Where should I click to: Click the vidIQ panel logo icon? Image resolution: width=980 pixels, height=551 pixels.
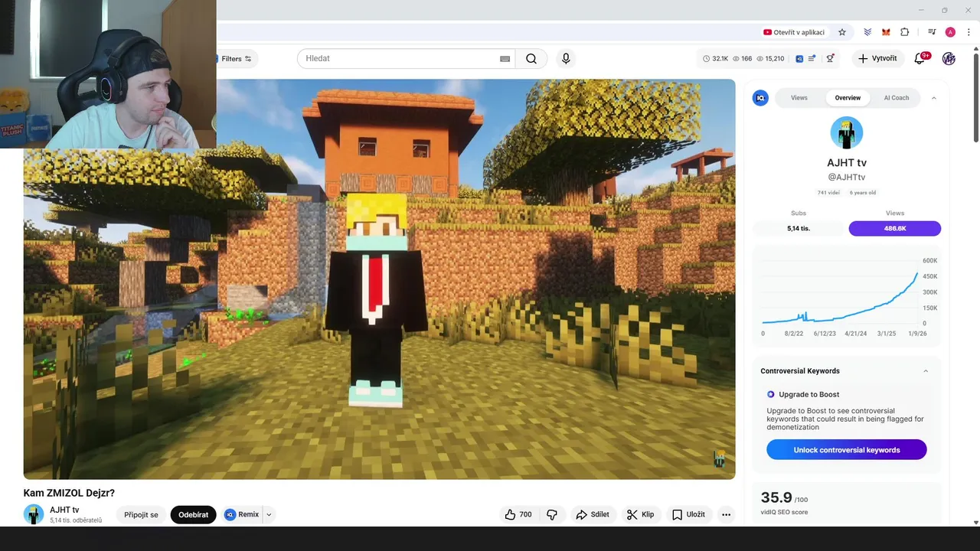(760, 98)
